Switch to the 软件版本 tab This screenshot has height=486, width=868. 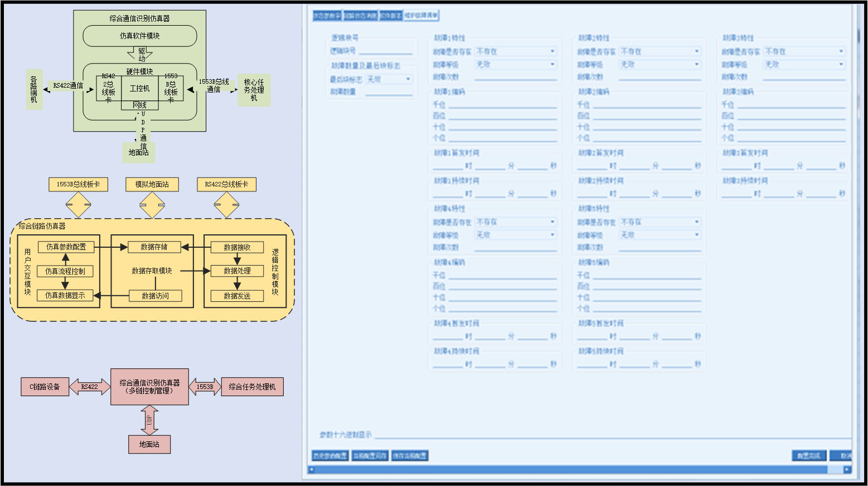391,16
